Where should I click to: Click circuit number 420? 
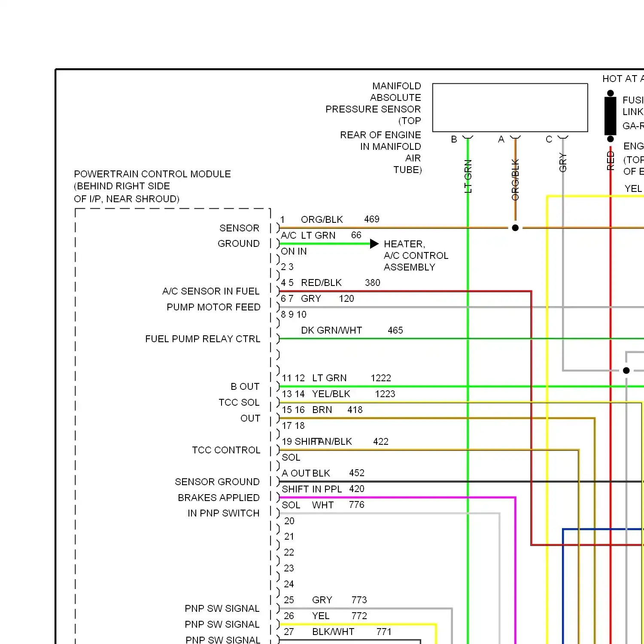tap(357, 489)
